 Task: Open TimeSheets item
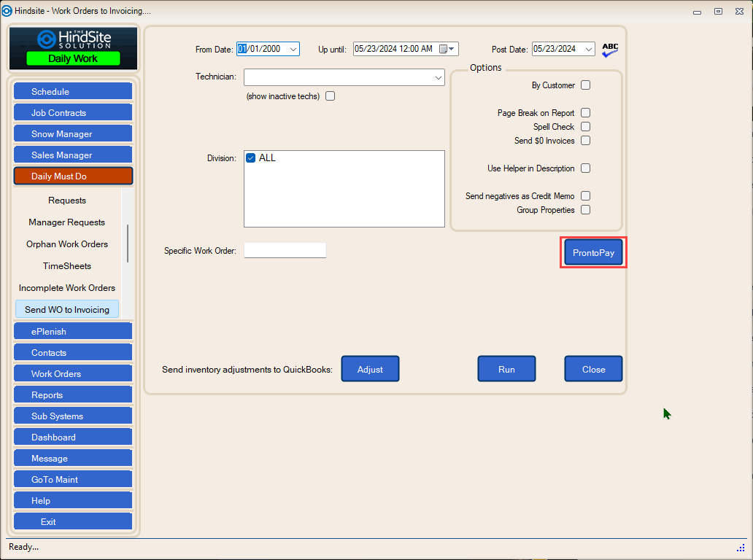pyautogui.click(x=67, y=266)
